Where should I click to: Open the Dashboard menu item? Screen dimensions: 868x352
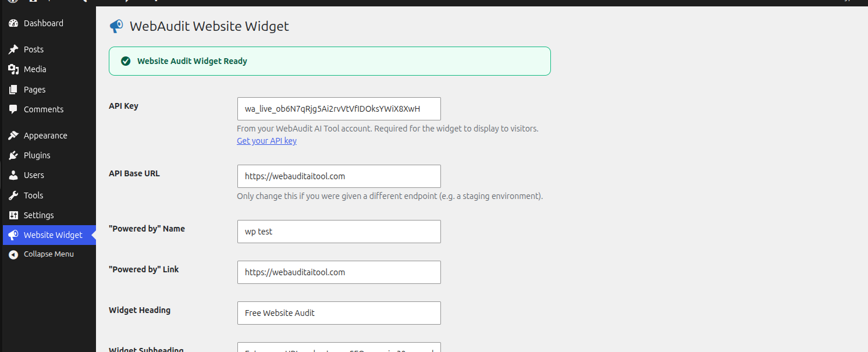49,23
